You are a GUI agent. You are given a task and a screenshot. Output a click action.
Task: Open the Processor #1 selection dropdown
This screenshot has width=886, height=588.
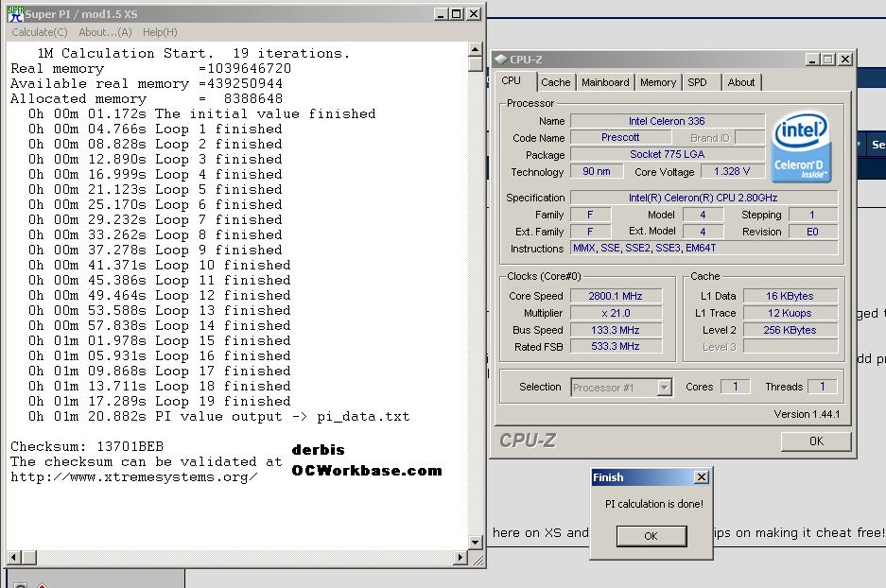[665, 388]
